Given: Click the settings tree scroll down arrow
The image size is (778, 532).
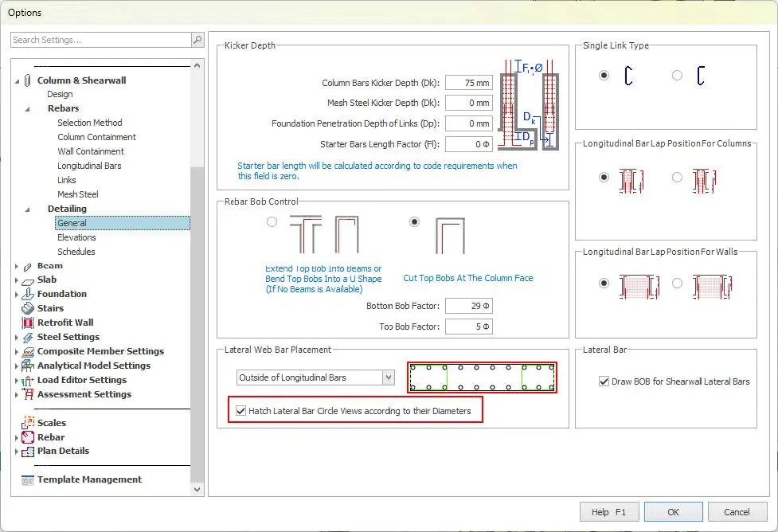Looking at the screenshot, I should 197,490.
